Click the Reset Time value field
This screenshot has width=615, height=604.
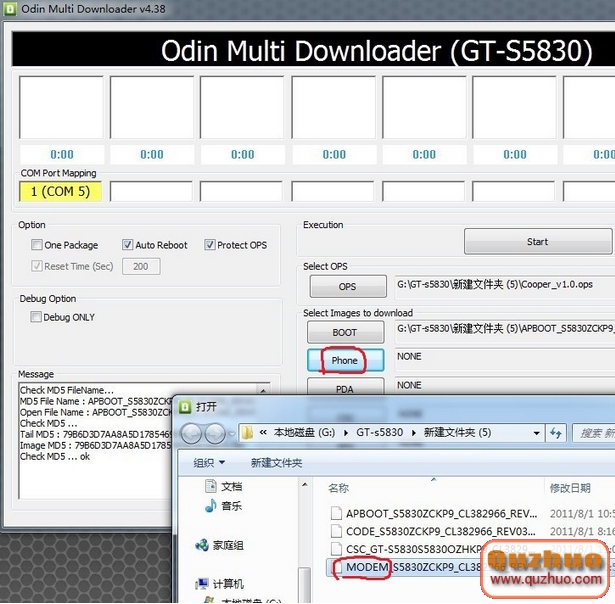tap(140, 267)
